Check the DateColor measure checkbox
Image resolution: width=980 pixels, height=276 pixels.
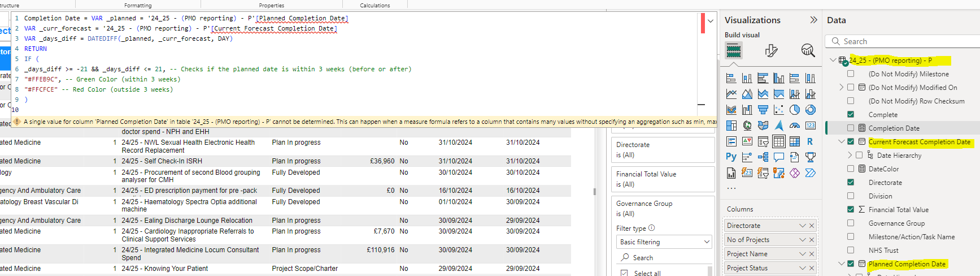point(851,169)
